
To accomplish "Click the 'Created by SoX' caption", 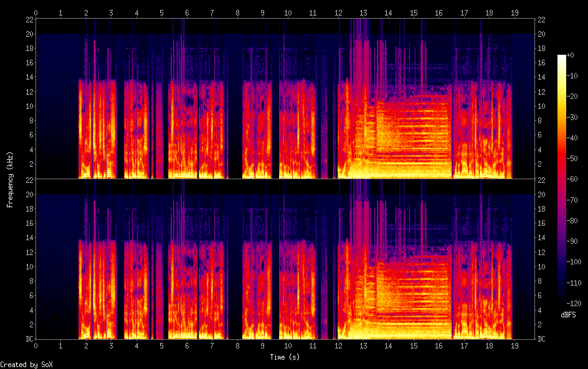I will (x=26, y=365).
